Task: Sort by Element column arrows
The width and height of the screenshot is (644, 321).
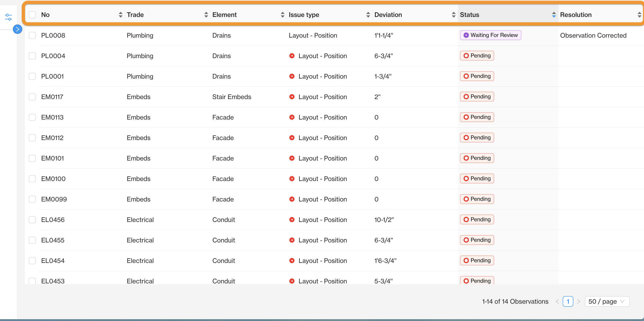Action: click(x=282, y=15)
